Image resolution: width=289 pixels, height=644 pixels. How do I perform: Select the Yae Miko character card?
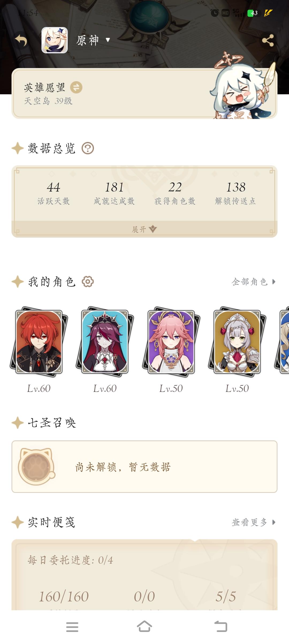click(171, 342)
